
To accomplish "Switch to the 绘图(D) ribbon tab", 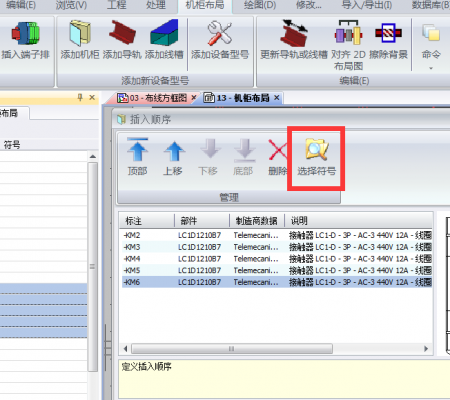I will pos(260,5).
